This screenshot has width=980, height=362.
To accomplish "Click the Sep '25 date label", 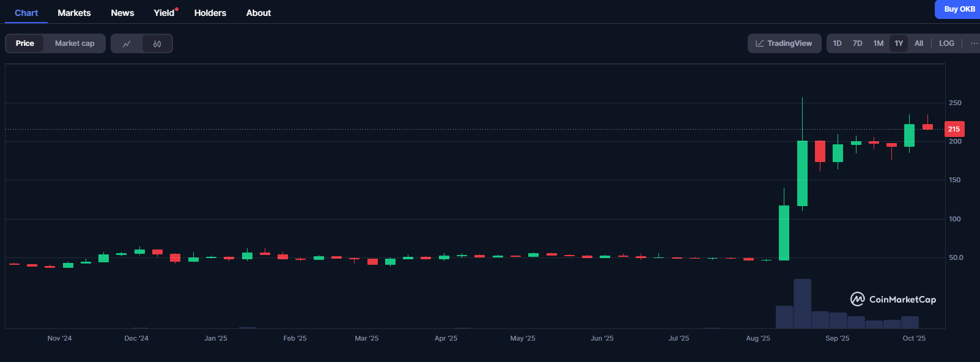I will 838,338.
